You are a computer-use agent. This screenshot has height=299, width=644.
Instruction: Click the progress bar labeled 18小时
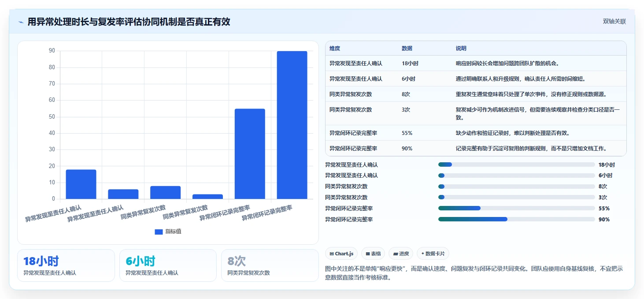pos(517,164)
